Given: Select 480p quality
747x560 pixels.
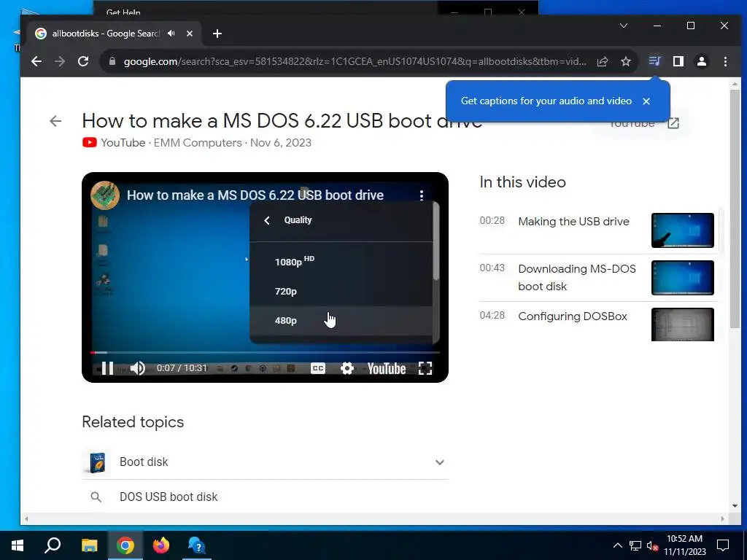Looking at the screenshot, I should (x=341, y=321).
